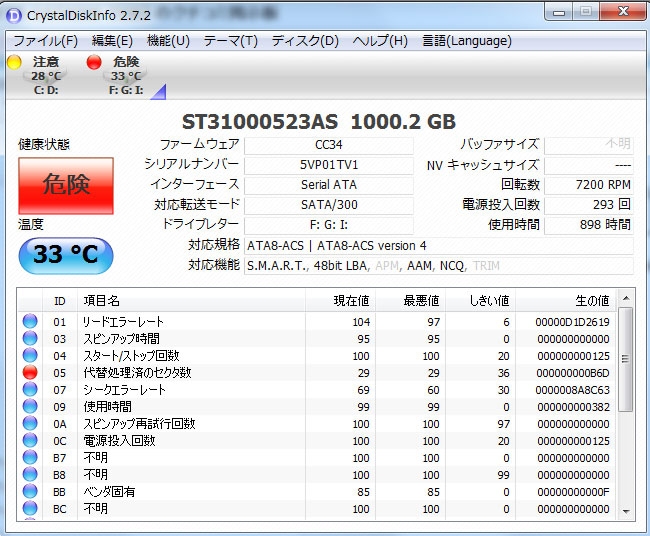Click the drive letter field F: G: I:
This screenshot has height=536, width=650.
tap(329, 225)
